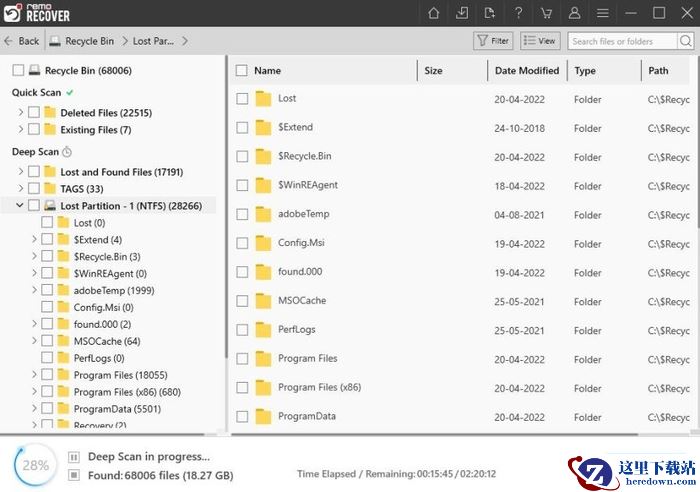The width and height of the screenshot is (700, 492).
Task: Open the hamburger menu icon
Action: click(603, 13)
